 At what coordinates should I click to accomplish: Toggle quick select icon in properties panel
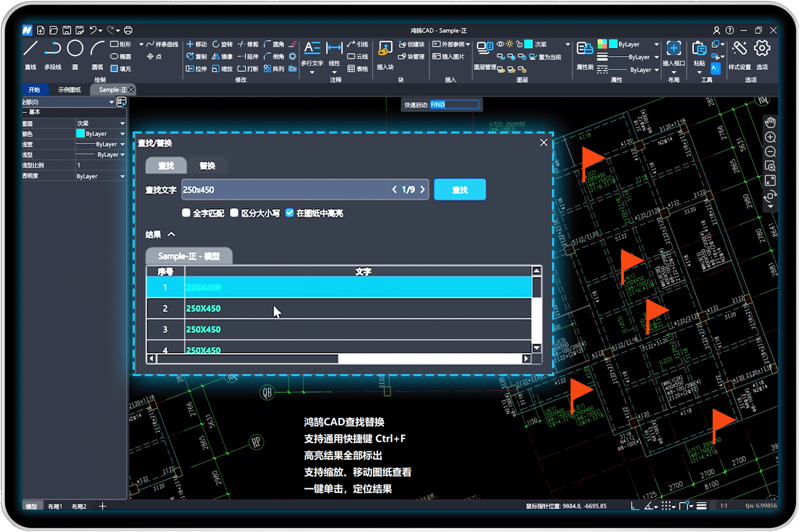(121, 102)
